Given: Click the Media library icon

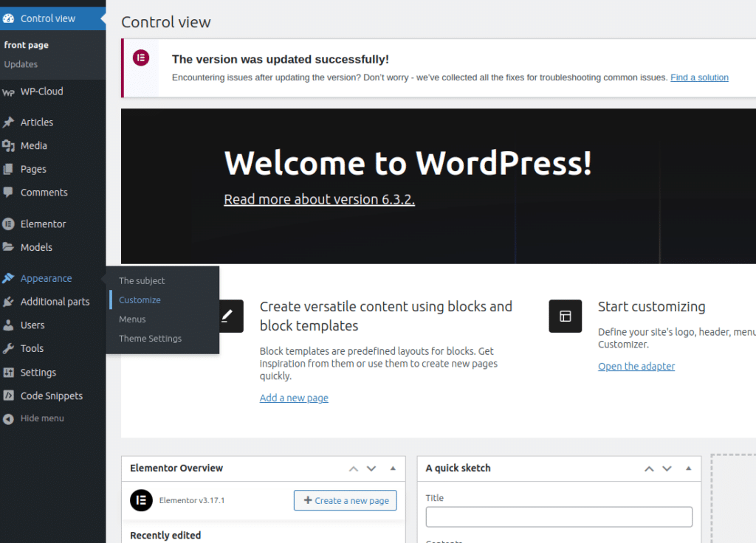Looking at the screenshot, I should [x=8, y=146].
